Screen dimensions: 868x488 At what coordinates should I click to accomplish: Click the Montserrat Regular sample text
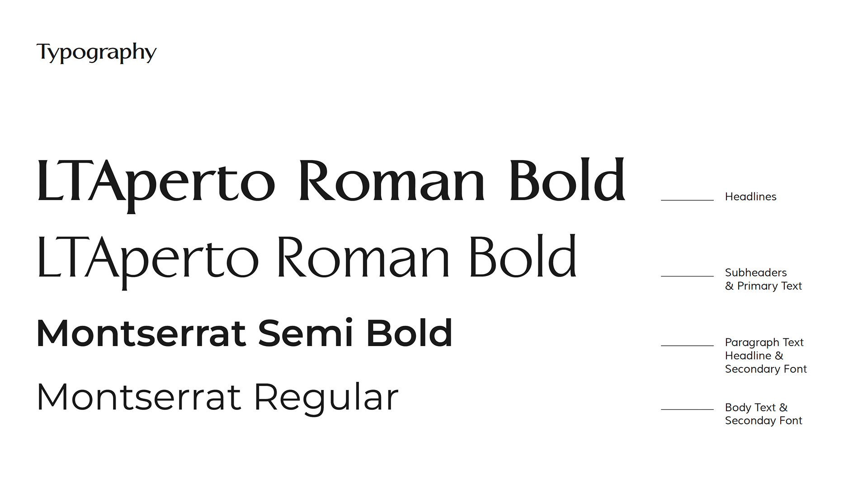[x=217, y=397]
